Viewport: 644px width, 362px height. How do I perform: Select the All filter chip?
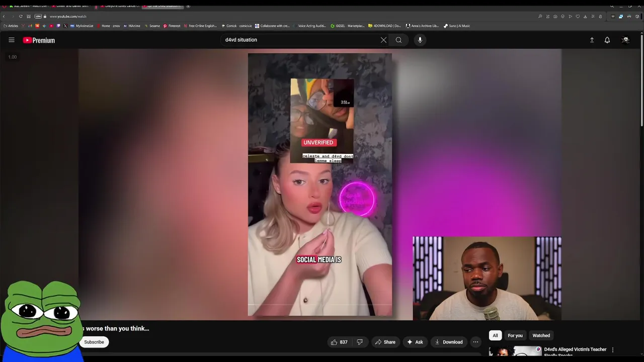(x=495, y=335)
